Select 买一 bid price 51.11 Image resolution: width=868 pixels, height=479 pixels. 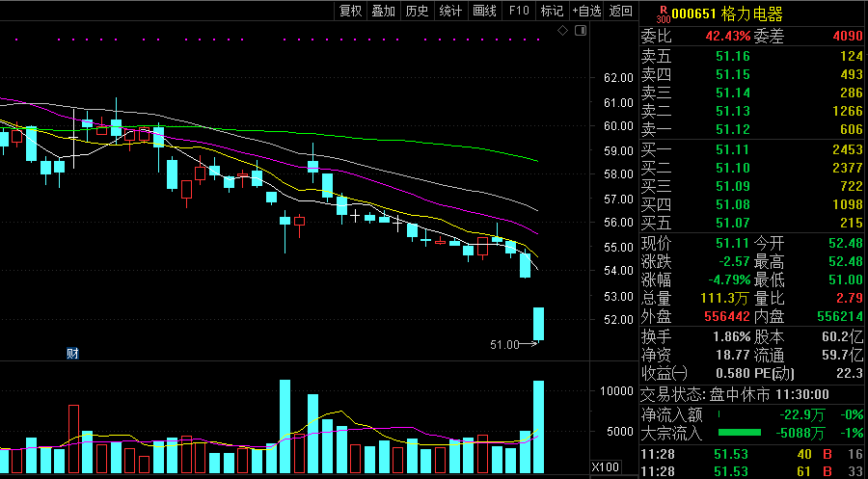(732, 149)
